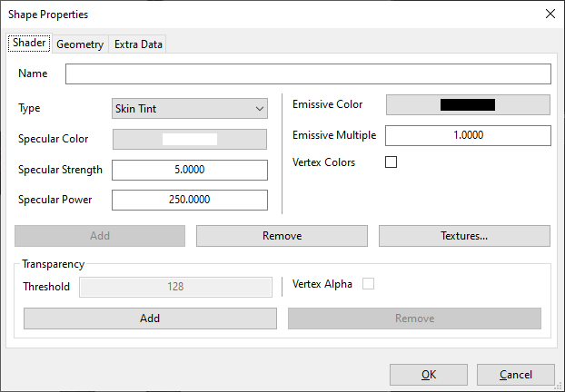Click the Emissive Multiple label text
Viewport: 565px width, 392px height.
pyautogui.click(x=334, y=135)
